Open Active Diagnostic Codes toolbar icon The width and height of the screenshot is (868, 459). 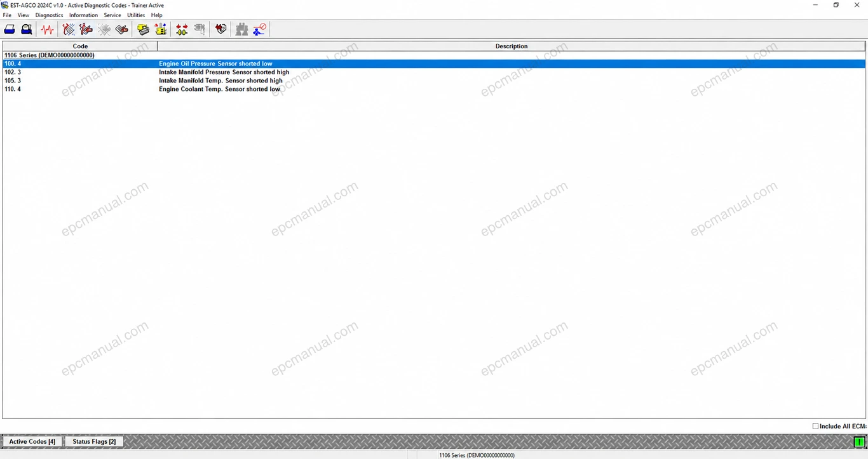point(69,29)
